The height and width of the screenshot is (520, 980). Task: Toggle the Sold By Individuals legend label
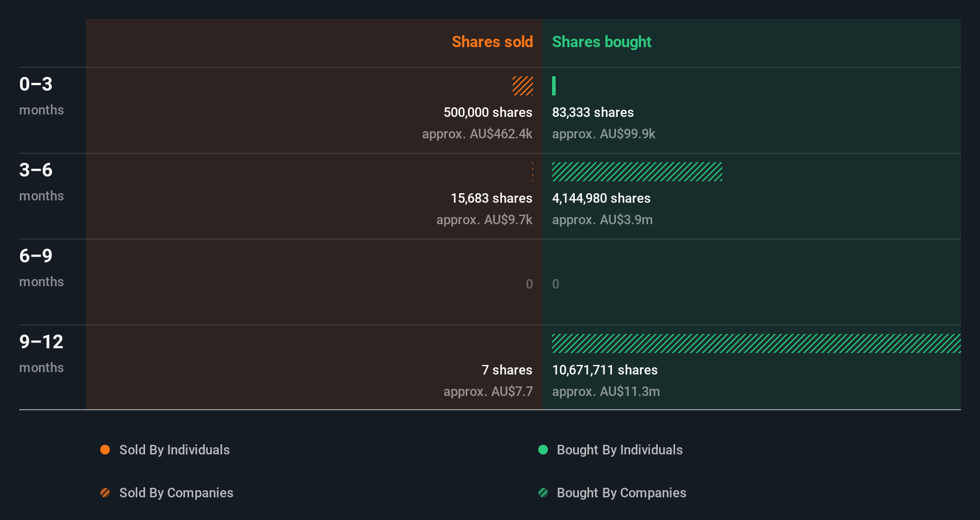point(174,450)
